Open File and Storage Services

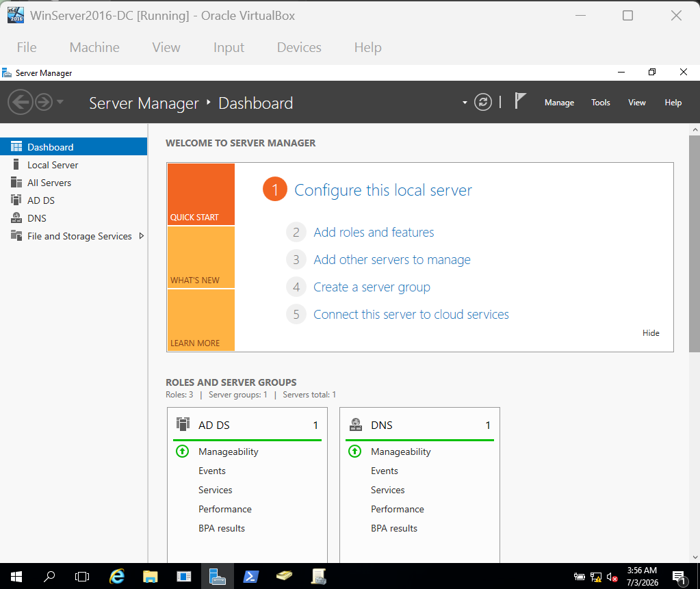(74, 236)
